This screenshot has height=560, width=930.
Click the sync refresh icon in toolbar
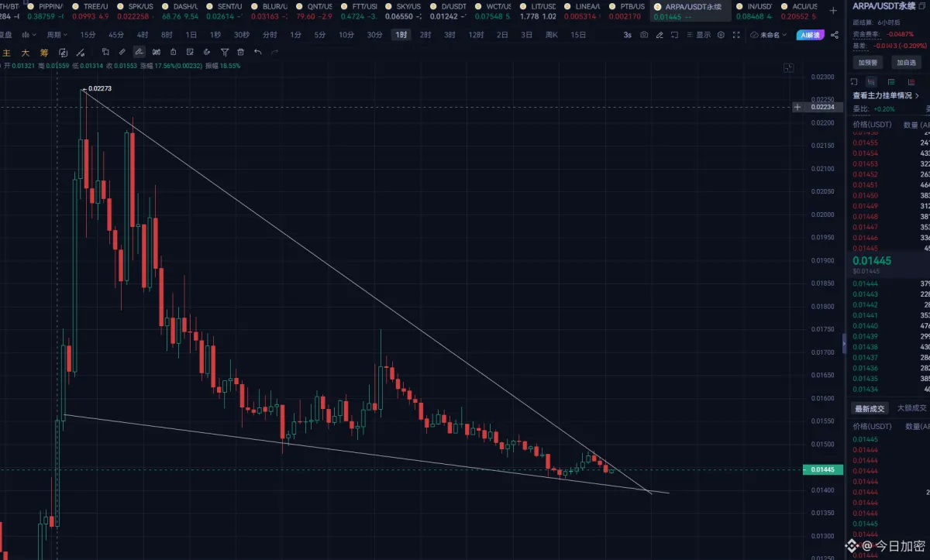click(62, 52)
